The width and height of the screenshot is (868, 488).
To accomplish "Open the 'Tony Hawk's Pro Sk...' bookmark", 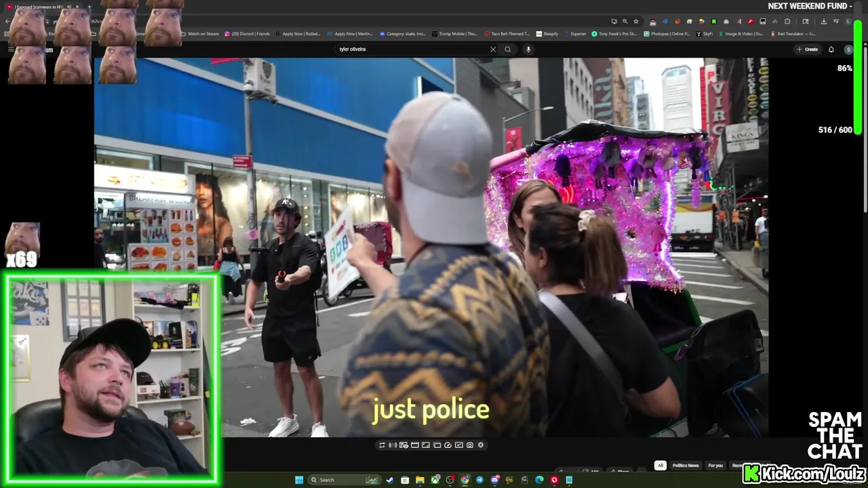I will (x=614, y=33).
